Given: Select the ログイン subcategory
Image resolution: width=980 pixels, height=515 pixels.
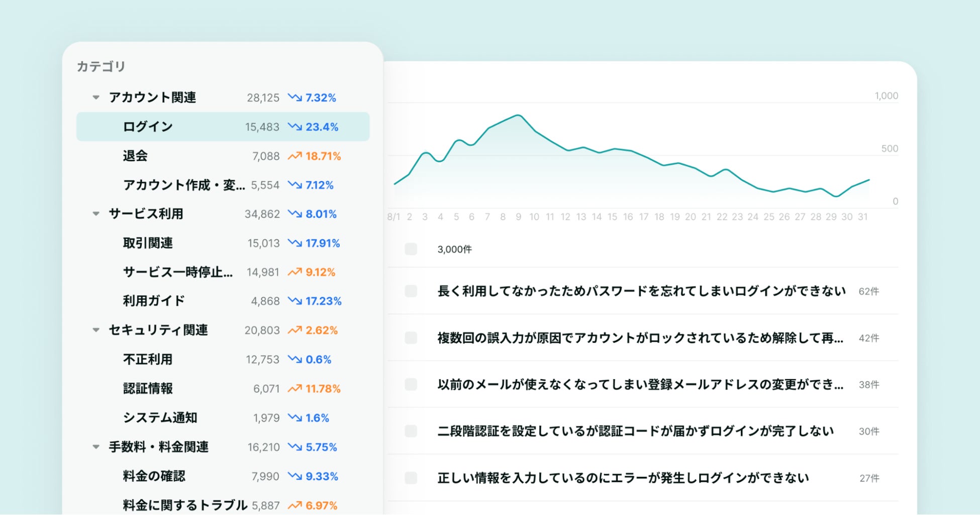Looking at the screenshot, I should 148,127.
